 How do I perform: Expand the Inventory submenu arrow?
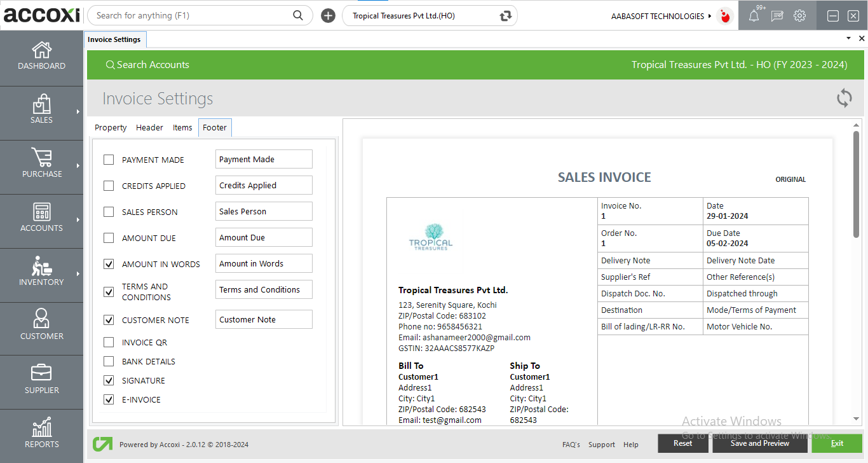[x=78, y=273]
